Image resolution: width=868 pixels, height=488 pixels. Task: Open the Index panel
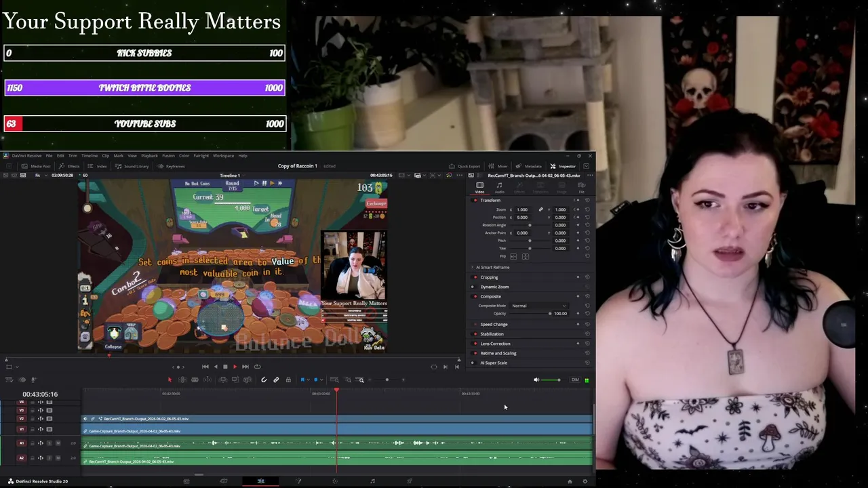[98, 166]
